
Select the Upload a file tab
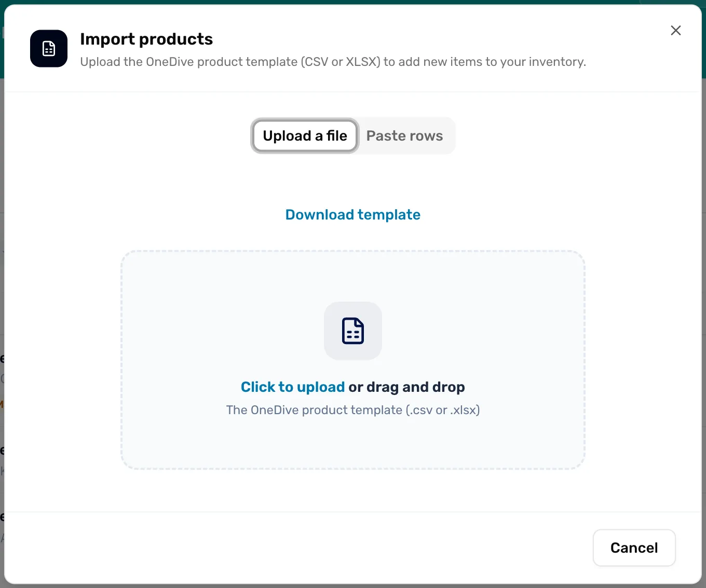click(305, 136)
